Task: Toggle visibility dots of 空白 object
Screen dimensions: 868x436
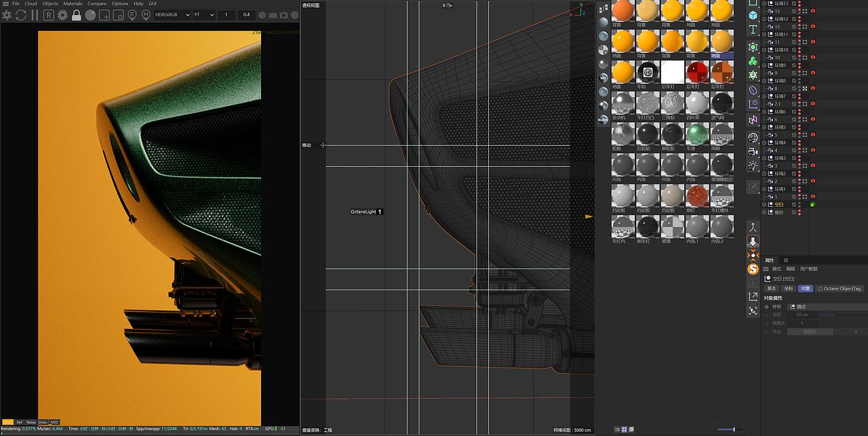Action: pyautogui.click(x=800, y=204)
